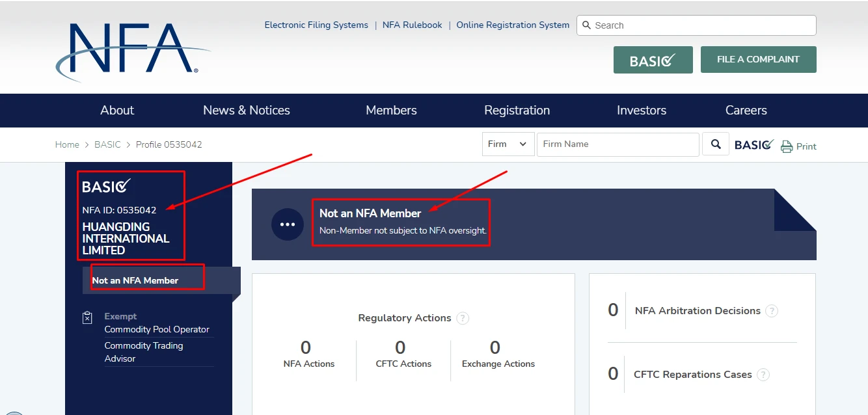Screen dimensions: 868x415
Task: Click the three-dots circle icon in banner
Action: (x=288, y=224)
